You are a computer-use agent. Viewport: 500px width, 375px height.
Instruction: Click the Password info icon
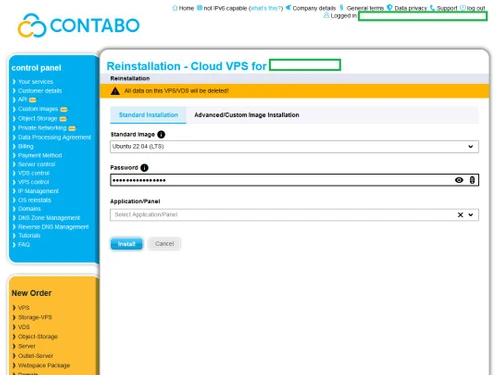click(x=144, y=168)
